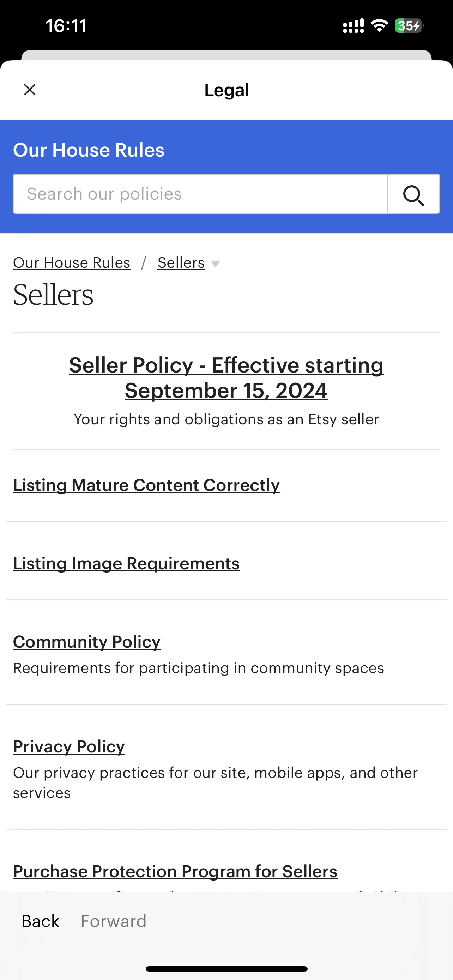Tap the Our House Rules banner title
The image size is (453, 980).
[89, 150]
